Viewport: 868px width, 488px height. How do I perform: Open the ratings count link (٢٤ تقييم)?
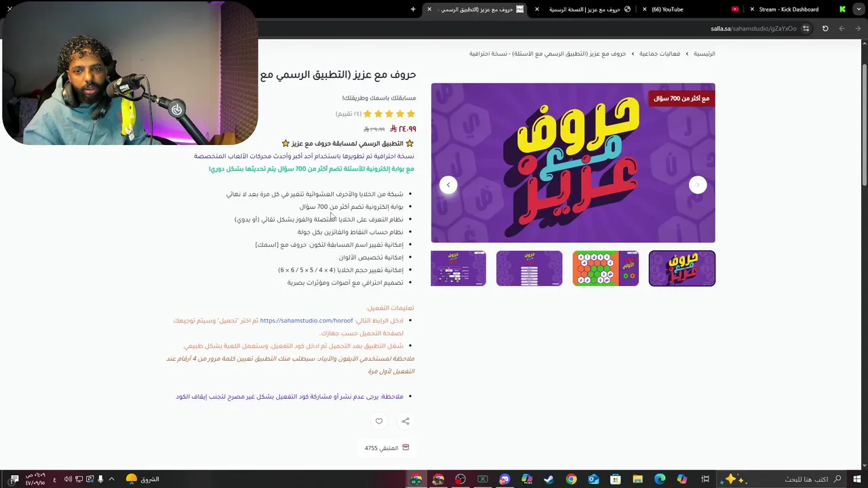tap(349, 114)
